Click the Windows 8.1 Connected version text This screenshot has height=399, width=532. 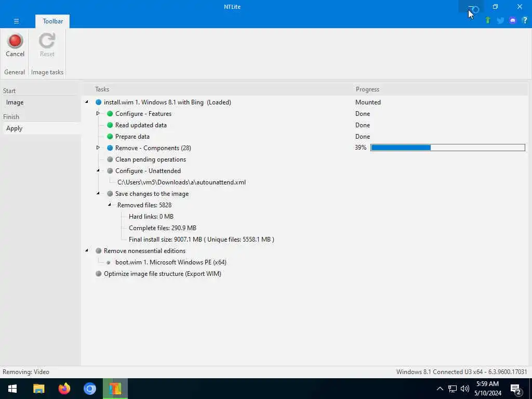click(461, 372)
